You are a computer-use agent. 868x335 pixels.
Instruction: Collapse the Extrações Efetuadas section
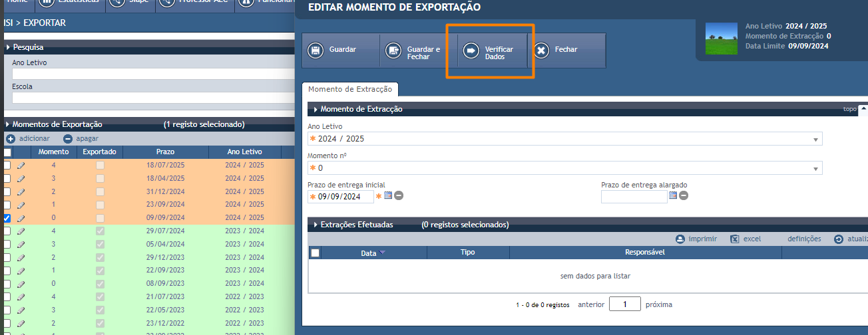click(314, 225)
